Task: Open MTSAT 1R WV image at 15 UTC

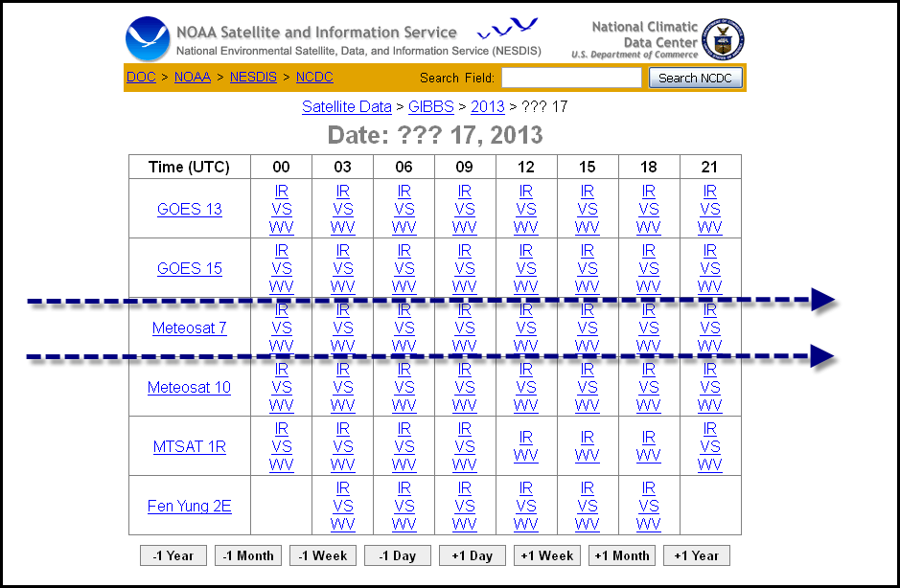Action: pyautogui.click(x=588, y=455)
